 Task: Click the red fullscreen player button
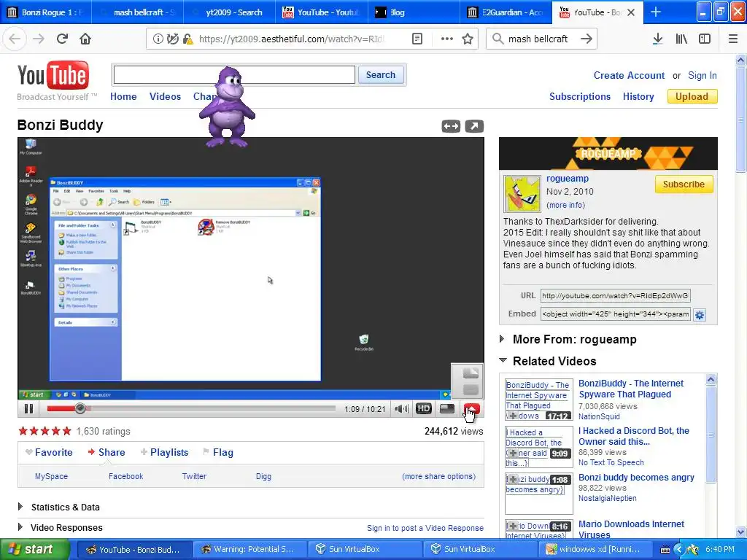pos(472,408)
